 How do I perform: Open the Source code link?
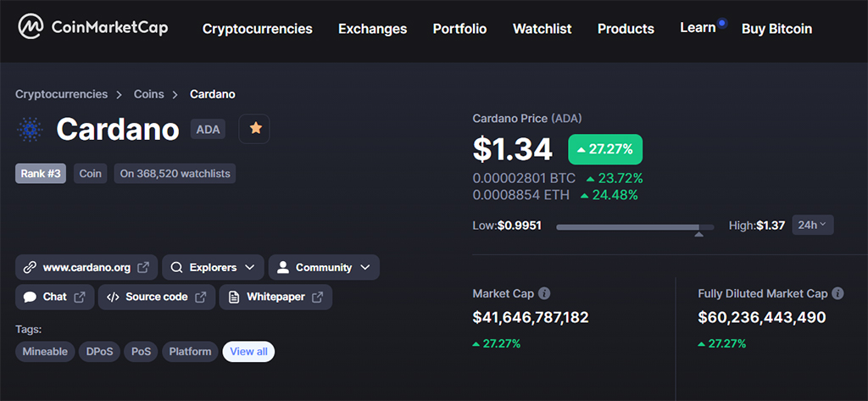pos(157,297)
